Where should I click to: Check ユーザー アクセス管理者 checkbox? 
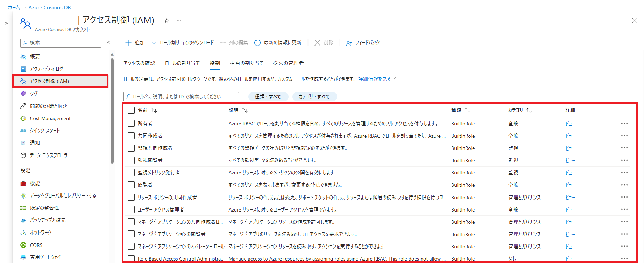131,209
